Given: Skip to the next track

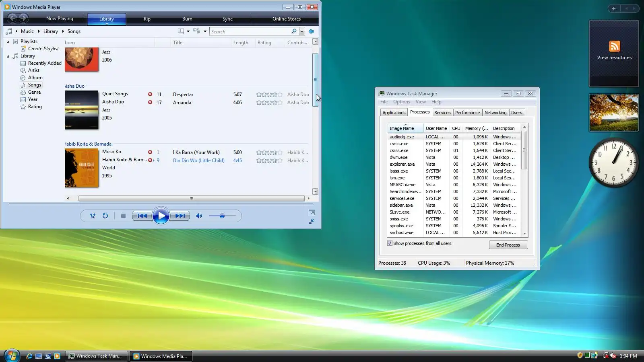Looking at the screenshot, I should pyautogui.click(x=180, y=216).
